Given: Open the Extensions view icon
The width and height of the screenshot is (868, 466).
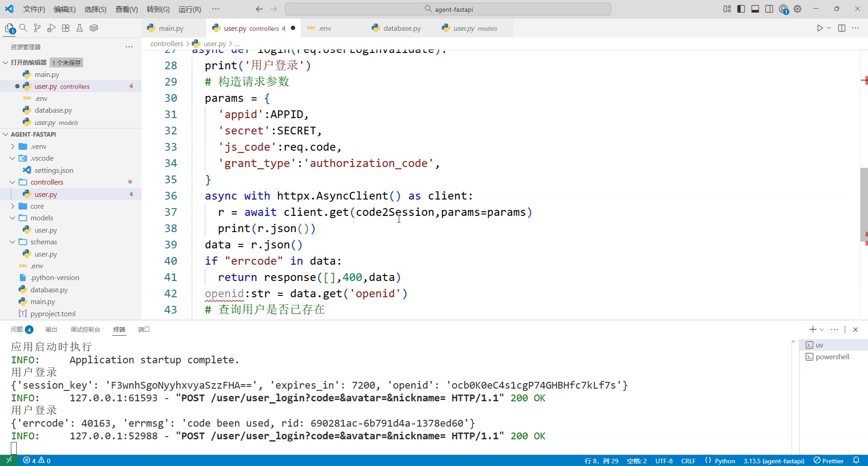Looking at the screenshot, I should point(66,28).
